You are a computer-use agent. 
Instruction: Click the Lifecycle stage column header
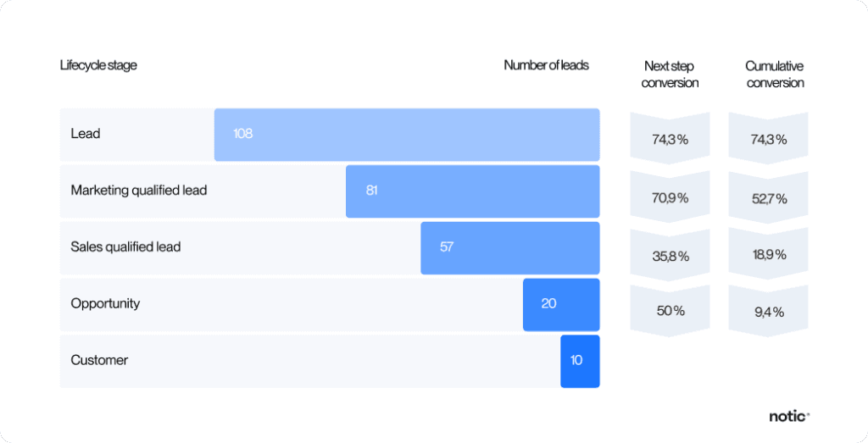pyautogui.click(x=98, y=65)
